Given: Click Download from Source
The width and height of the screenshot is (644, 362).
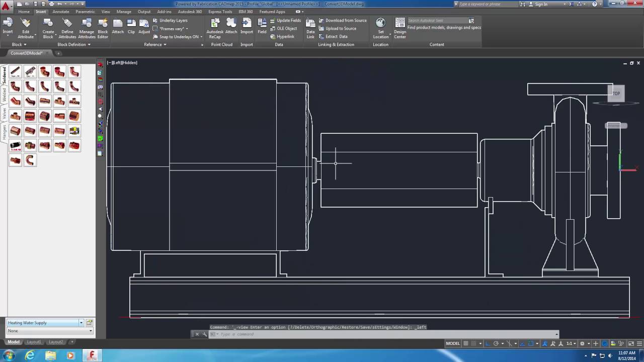Looking at the screenshot, I should point(343,21).
